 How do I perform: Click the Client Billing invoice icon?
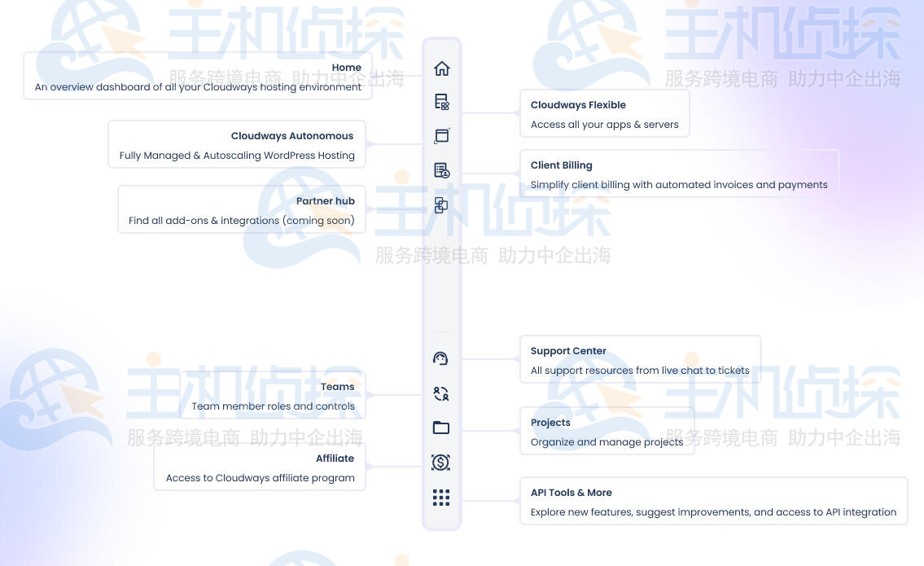tap(441, 170)
